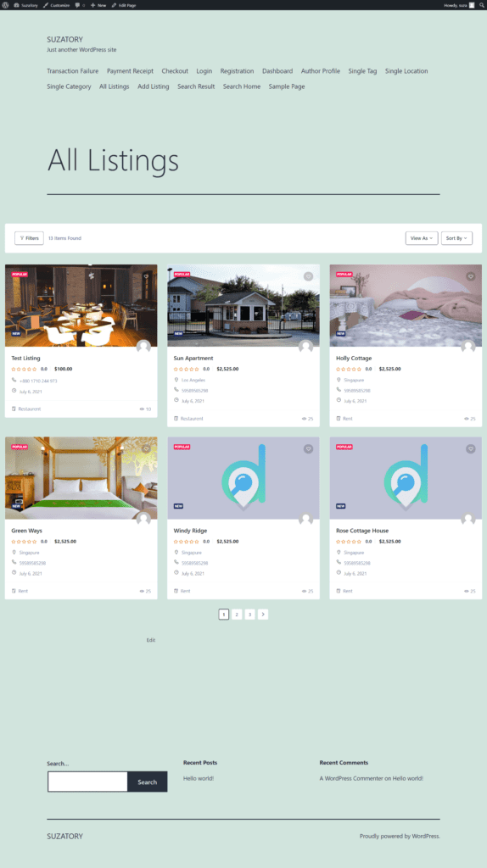The height and width of the screenshot is (868, 487).
Task: Click the Restaurent category icon under Test Listing
Action: click(14, 409)
